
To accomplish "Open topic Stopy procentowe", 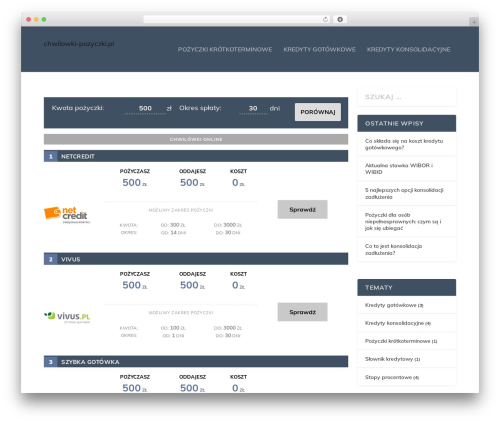I will click(388, 377).
